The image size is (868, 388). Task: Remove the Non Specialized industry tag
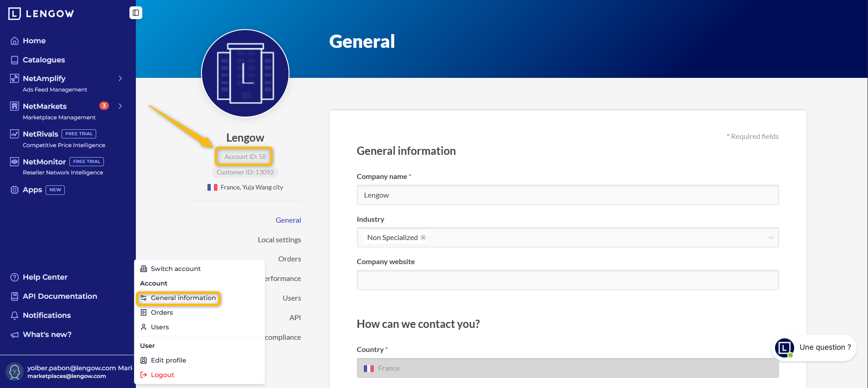click(423, 237)
